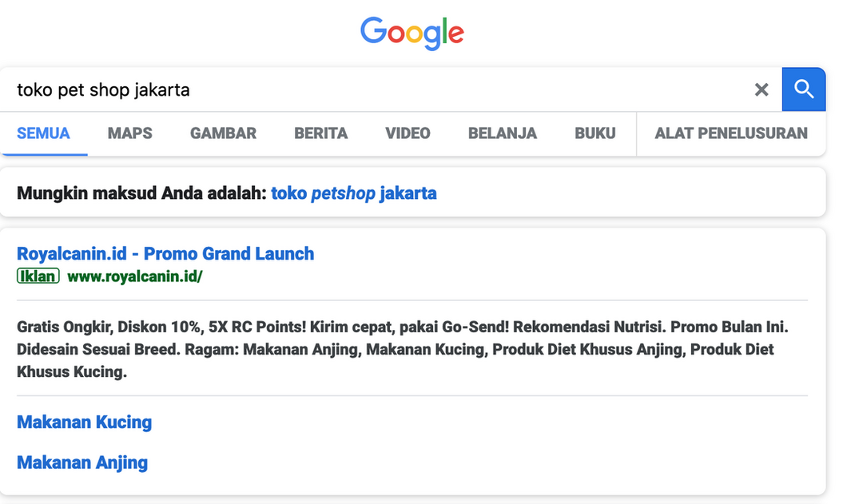This screenshot has height=504, width=863.
Task: Open the Makanan Anjing sitelink
Action: pos(82,462)
